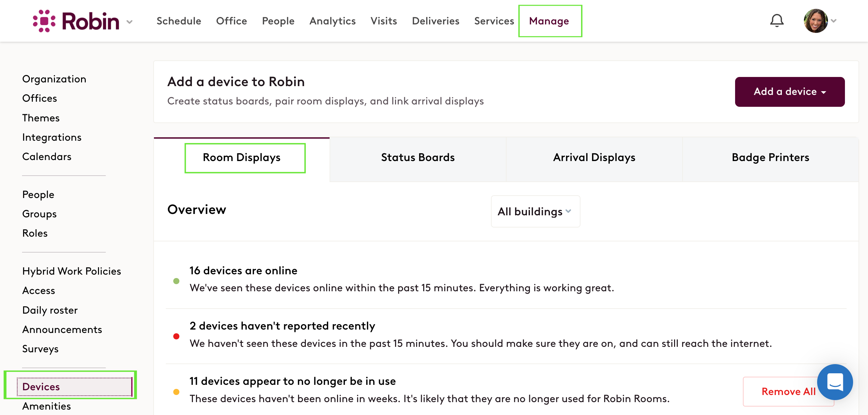The width and height of the screenshot is (868, 415).
Task: Open the notifications bell
Action: pos(777,21)
